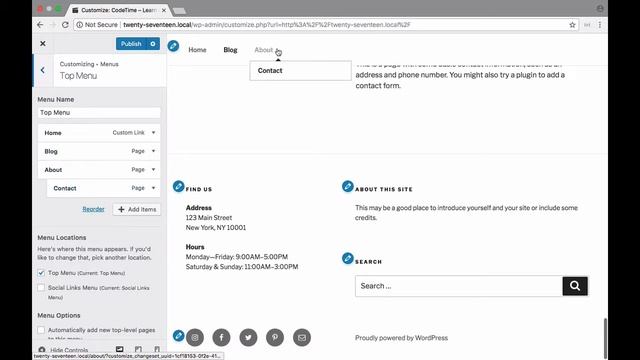This screenshot has height=360, width=640.
Task: Click Hide Controls at bottom
Action: tap(63, 350)
